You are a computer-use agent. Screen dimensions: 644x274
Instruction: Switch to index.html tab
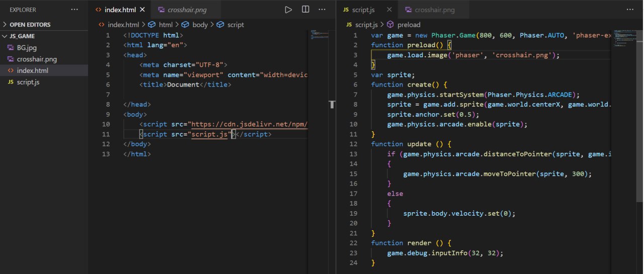pos(120,10)
